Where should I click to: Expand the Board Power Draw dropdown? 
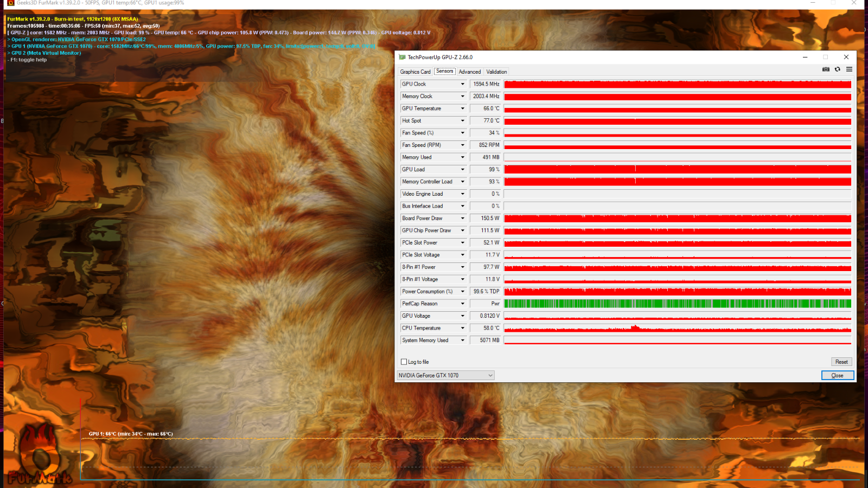[x=463, y=218]
